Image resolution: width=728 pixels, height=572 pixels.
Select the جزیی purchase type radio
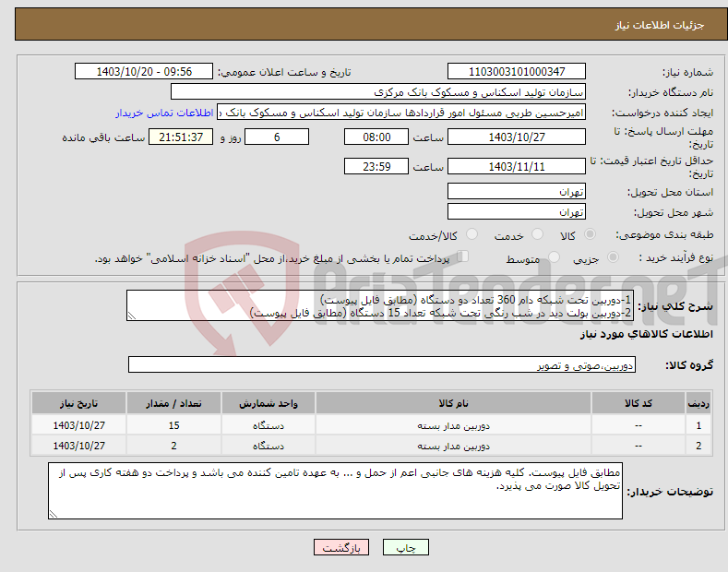pyautogui.click(x=613, y=257)
